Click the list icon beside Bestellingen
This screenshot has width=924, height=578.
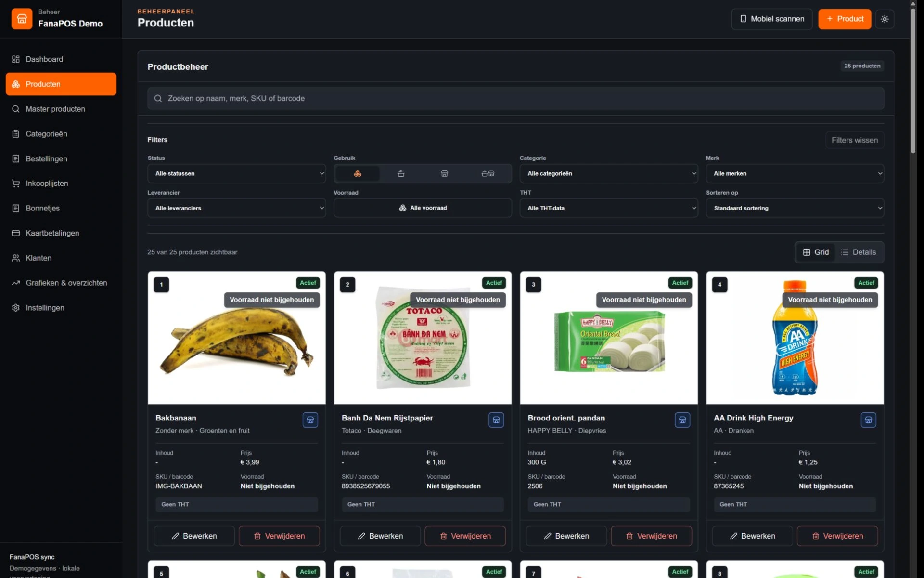[x=16, y=158]
